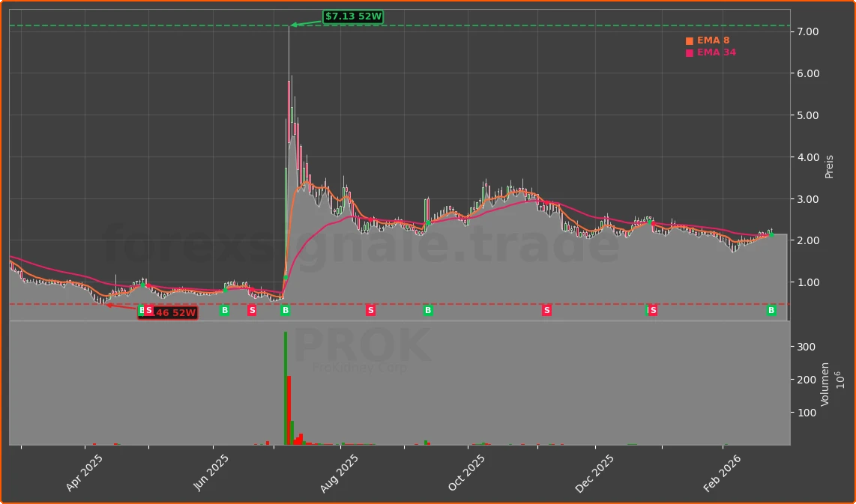856x504 pixels.
Task: Click the red S sell marker beside the first buy signal
Action: point(150,311)
